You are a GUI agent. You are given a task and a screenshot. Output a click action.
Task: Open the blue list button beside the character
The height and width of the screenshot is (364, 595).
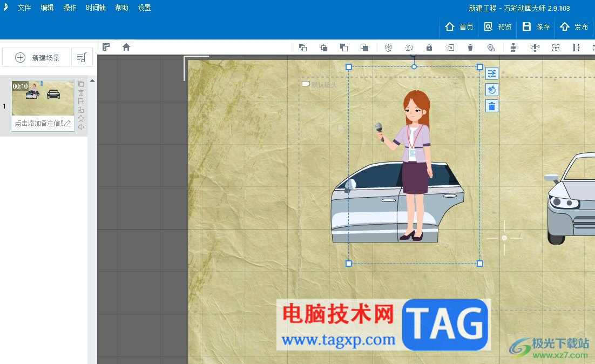(x=491, y=73)
